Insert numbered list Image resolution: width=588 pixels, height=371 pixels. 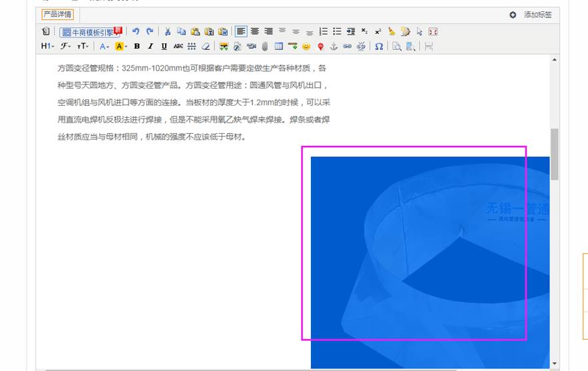(323, 31)
